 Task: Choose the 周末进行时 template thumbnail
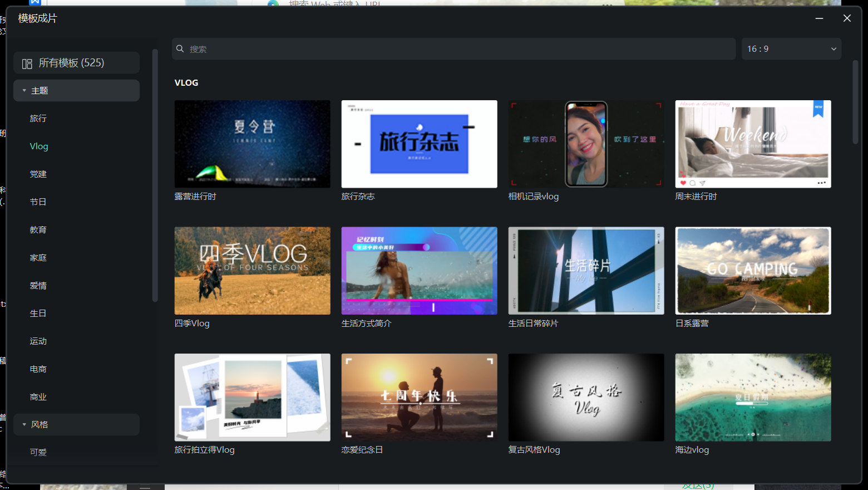pos(753,144)
